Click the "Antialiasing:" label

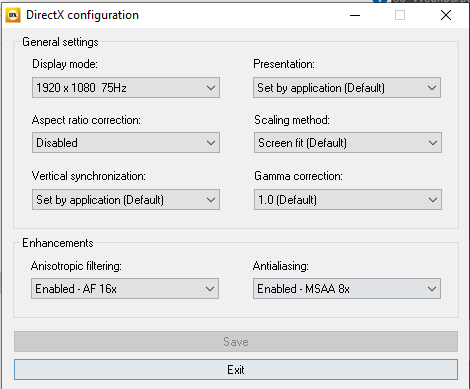(281, 266)
